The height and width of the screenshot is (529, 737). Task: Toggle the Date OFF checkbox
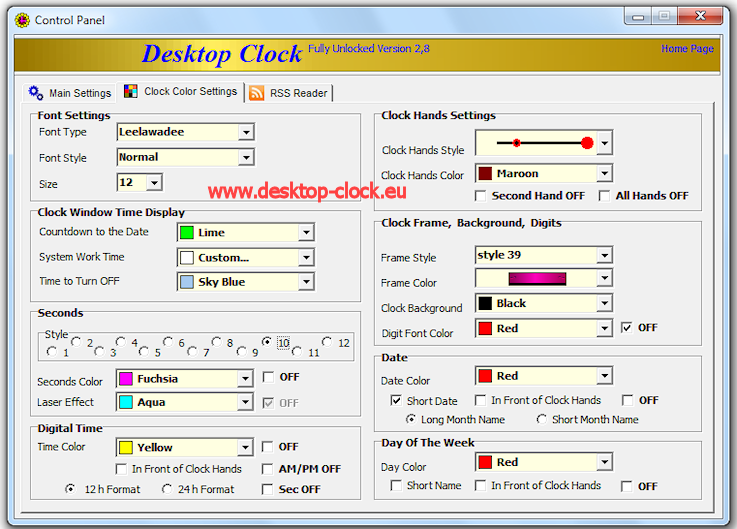(627, 400)
